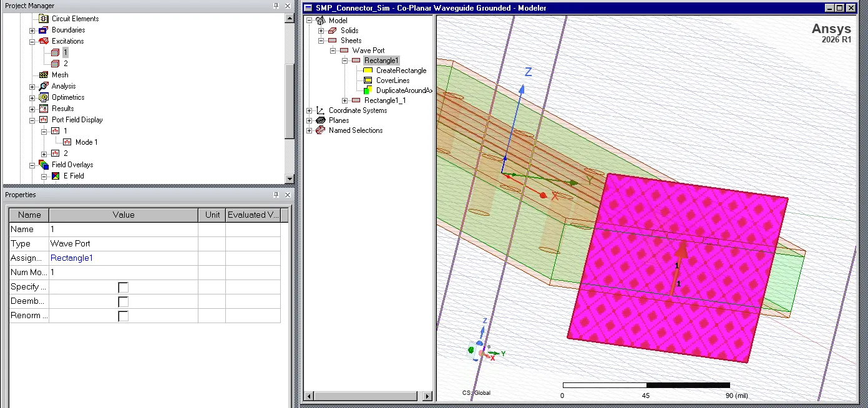Click the Field Overlays icon
868x408 pixels.
[43, 165]
